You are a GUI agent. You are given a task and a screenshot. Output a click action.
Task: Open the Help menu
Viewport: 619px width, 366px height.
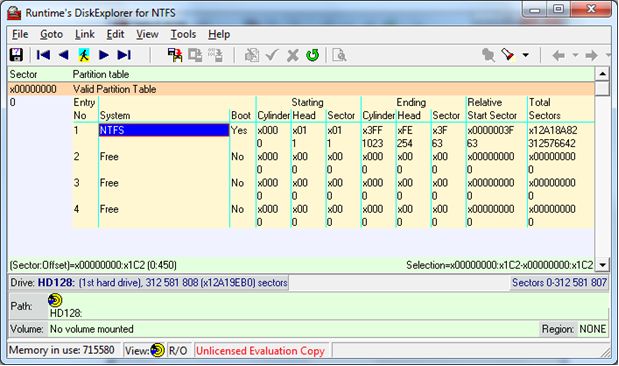coord(219,34)
